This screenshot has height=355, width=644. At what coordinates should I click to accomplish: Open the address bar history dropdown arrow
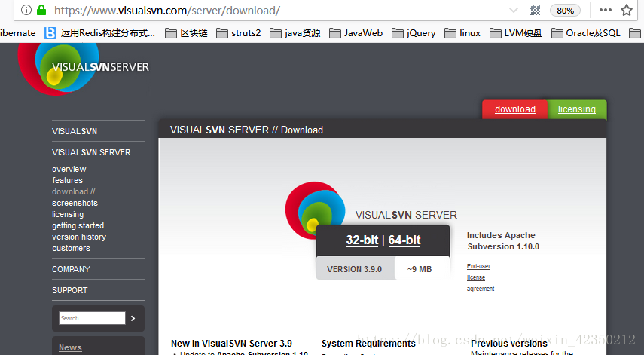[514, 11]
